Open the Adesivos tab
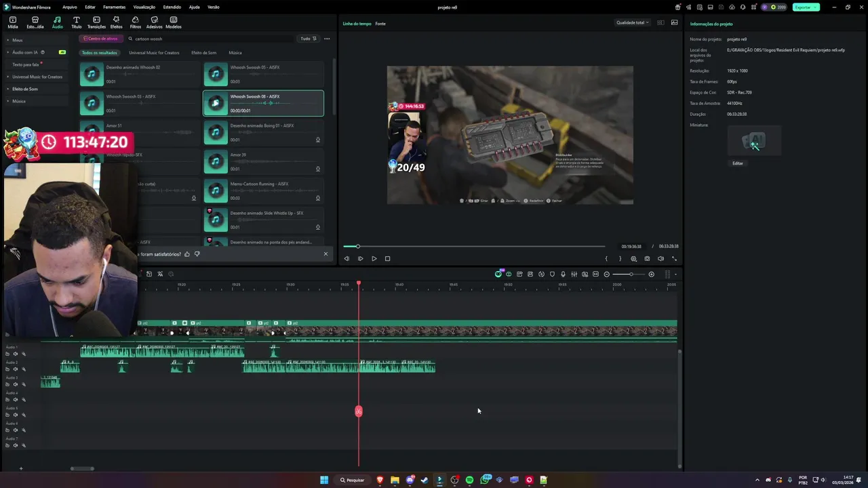This screenshot has width=868, height=488. 154,22
